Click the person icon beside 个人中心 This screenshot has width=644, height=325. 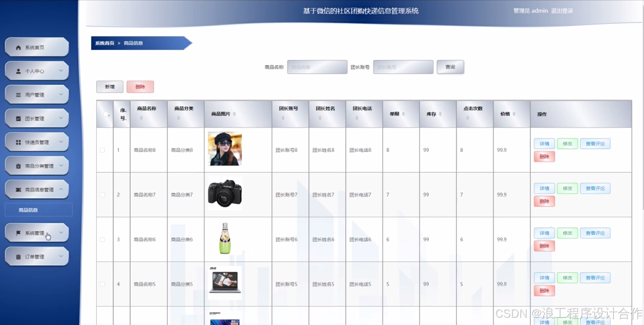coord(18,71)
